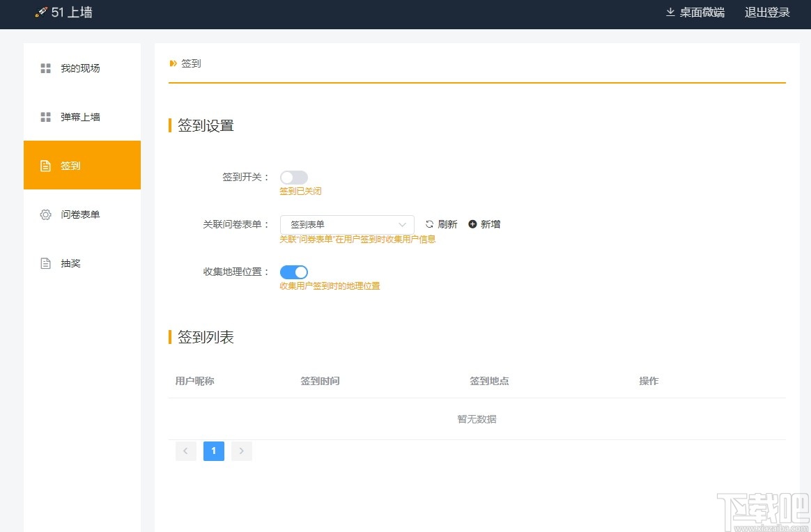Click the download icon beside 桌面微端
This screenshot has height=532, width=811.
click(x=670, y=12)
